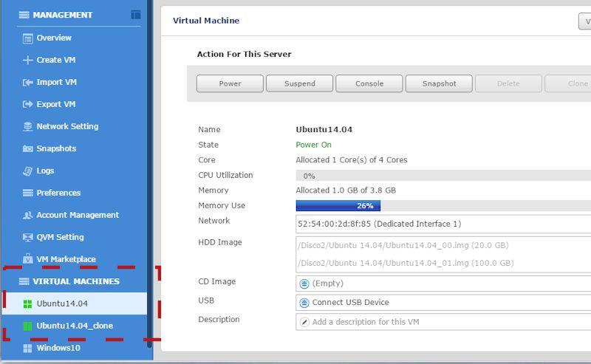Click the CD Image eject icon
The width and height of the screenshot is (591, 364).
304,284
